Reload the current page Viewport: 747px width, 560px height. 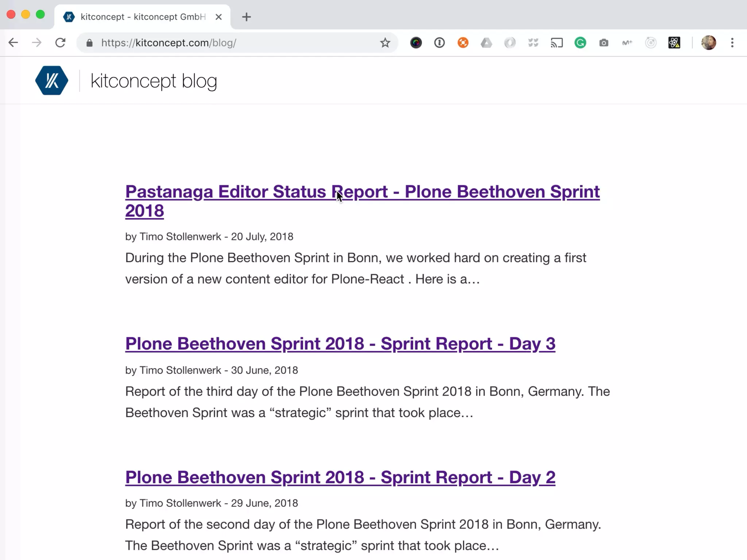(60, 43)
